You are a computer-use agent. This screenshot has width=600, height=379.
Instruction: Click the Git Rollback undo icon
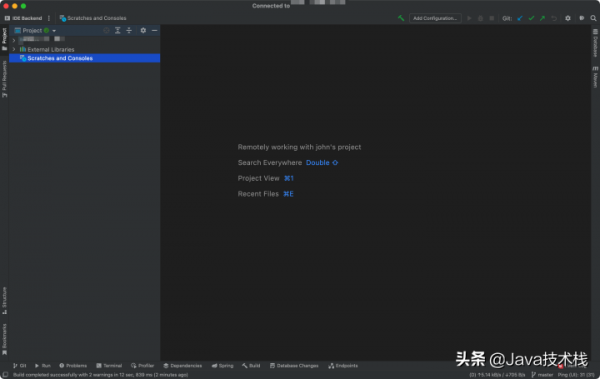tap(554, 18)
